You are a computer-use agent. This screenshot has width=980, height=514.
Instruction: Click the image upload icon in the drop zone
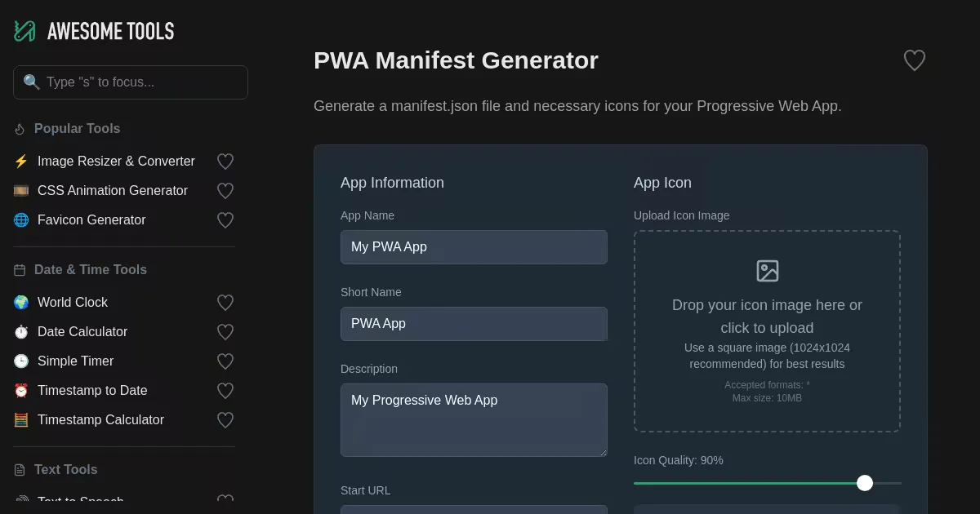(x=767, y=271)
